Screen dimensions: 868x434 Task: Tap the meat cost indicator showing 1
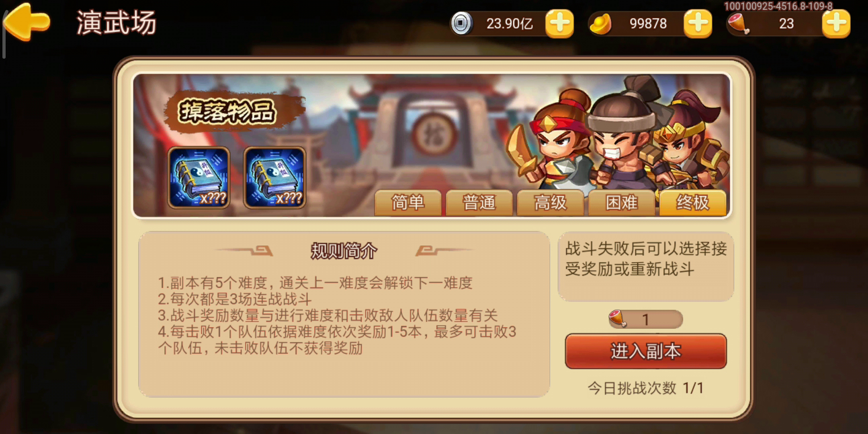pos(645,319)
